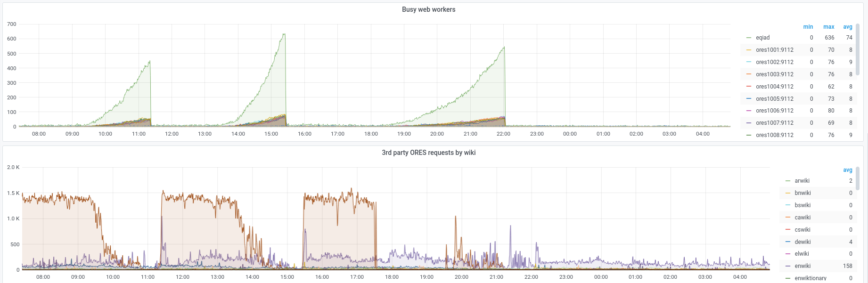Viewport: 868px width, 283px height.
Task: Toggle the cswiki series in legend
Action: 802,230
